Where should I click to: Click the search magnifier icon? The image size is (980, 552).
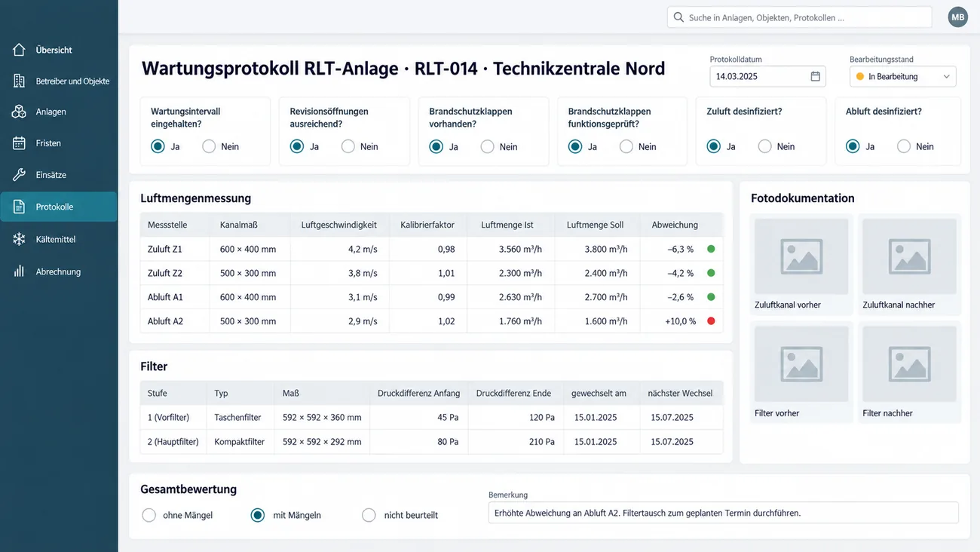(x=678, y=17)
